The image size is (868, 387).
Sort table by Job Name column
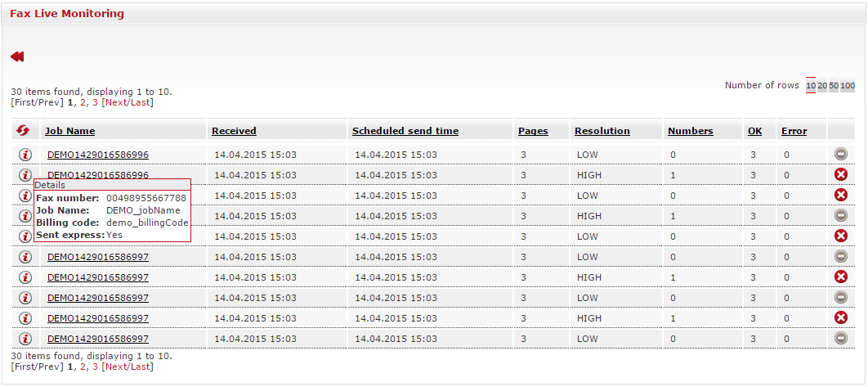pyautogui.click(x=69, y=132)
